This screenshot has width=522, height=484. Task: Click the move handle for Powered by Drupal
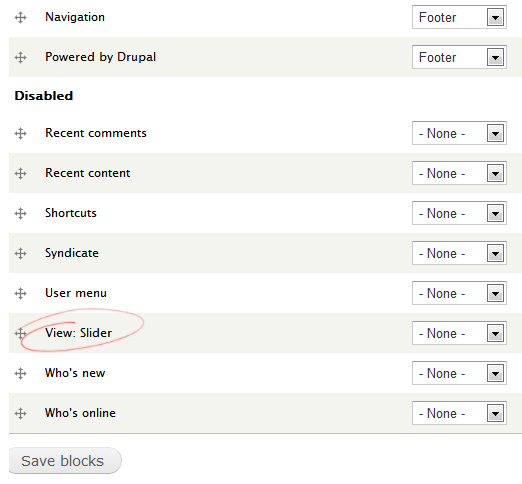[20, 57]
